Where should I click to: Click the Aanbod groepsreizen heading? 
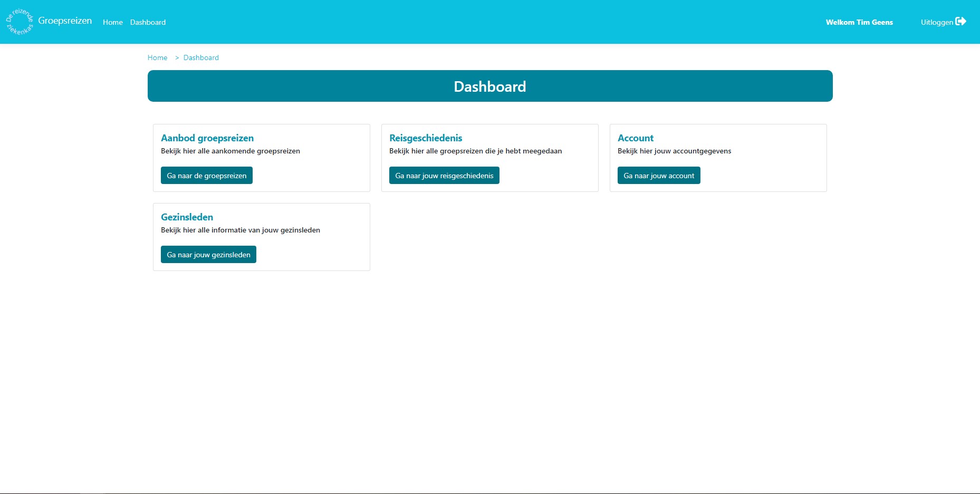[207, 138]
